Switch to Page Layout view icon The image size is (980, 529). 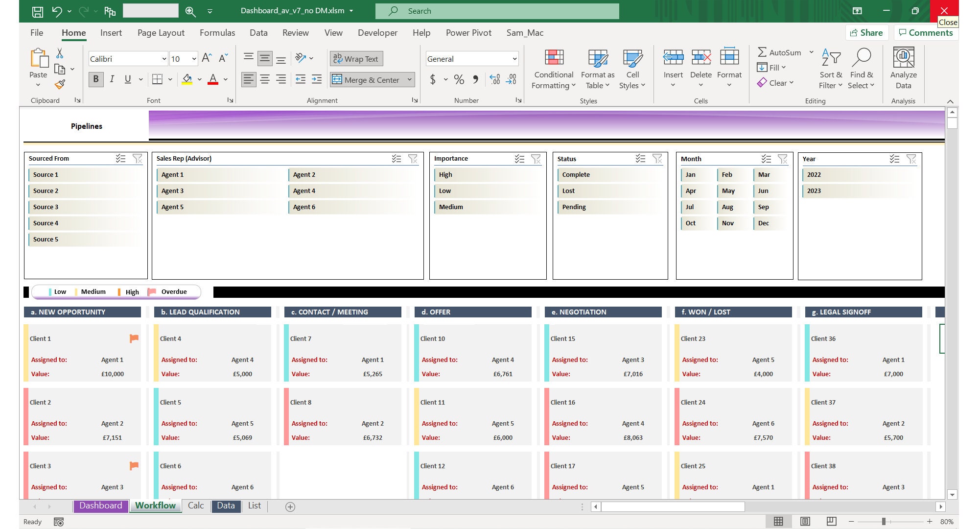click(805, 521)
